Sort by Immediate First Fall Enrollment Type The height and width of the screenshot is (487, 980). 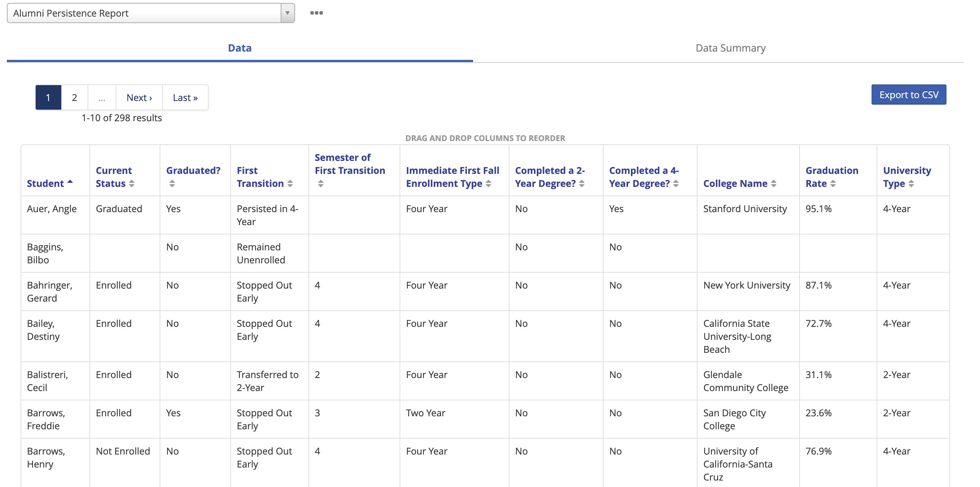click(x=489, y=184)
